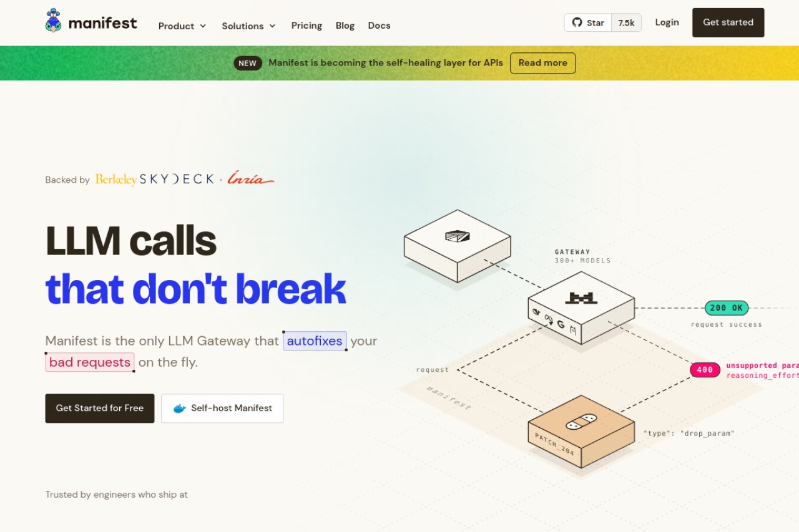The image size is (799, 532).
Task: Click the bandage icon on PATCH_204 box
Action: (581, 423)
